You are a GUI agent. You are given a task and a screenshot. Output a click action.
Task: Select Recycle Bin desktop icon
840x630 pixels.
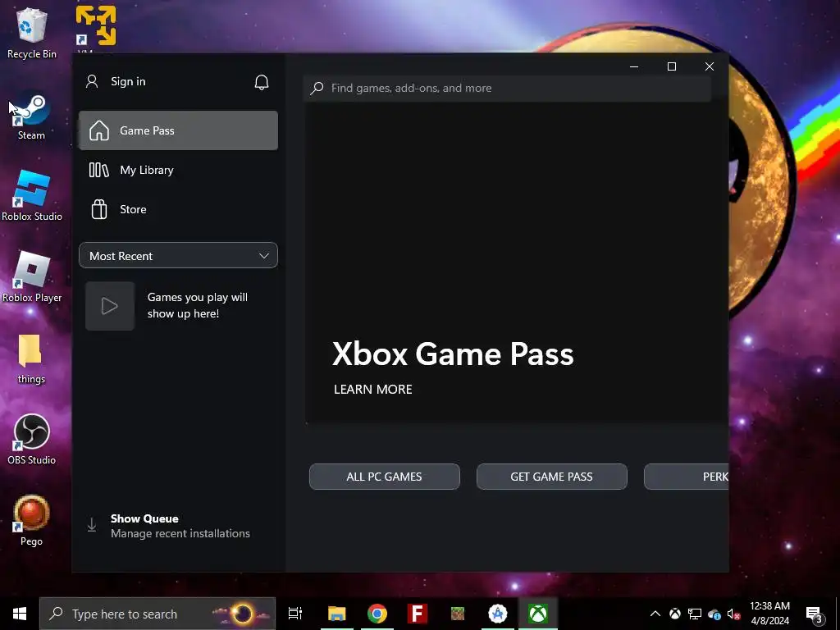point(32,33)
